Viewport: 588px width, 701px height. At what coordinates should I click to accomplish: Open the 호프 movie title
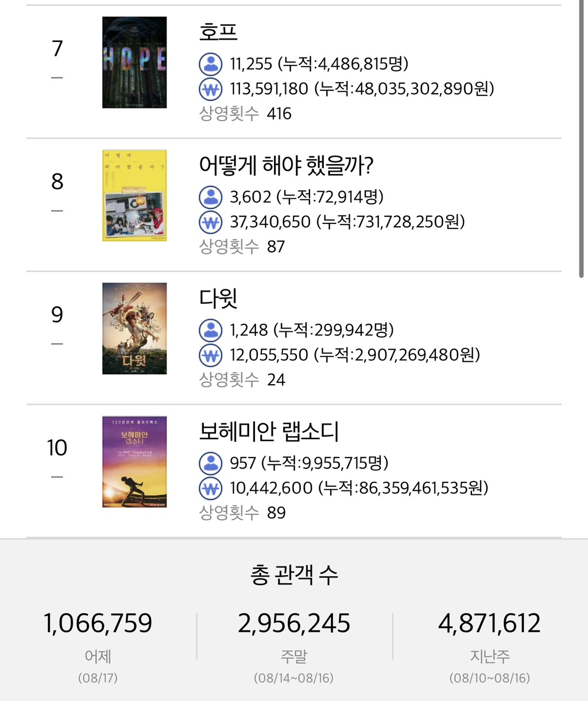(x=218, y=32)
